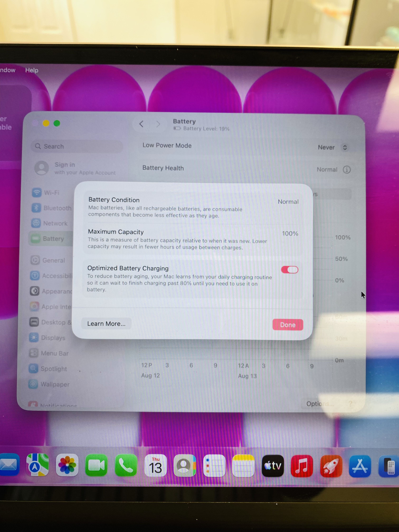399x532 pixels.
Task: Turn off Optimized Battery Charging switch
Action: [290, 270]
